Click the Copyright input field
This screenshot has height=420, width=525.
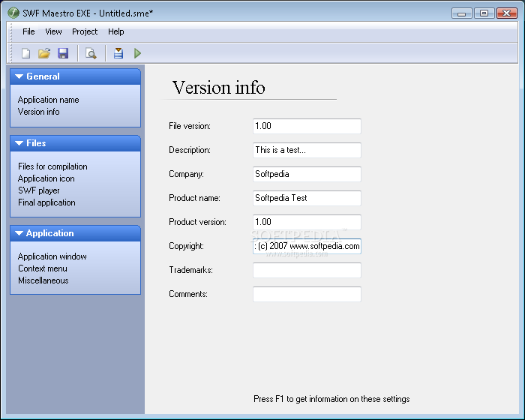pos(307,246)
